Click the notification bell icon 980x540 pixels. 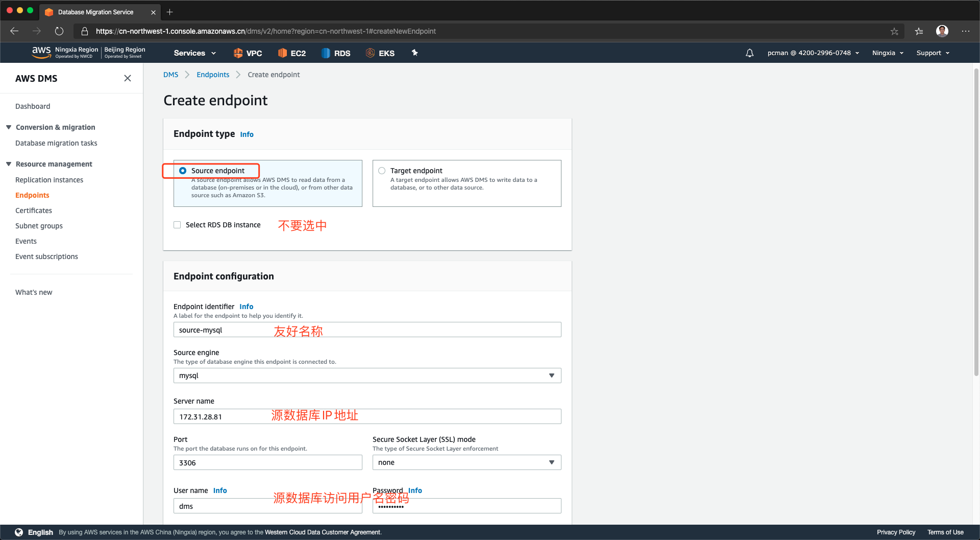pyautogui.click(x=749, y=53)
